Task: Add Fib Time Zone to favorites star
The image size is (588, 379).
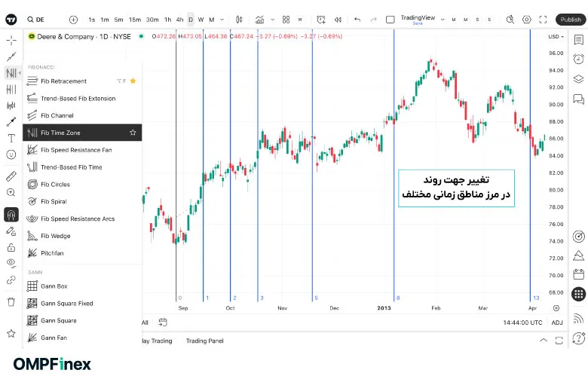Action: pyautogui.click(x=133, y=133)
